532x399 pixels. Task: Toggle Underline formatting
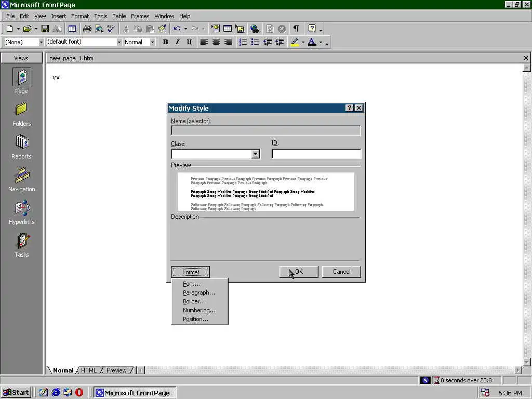189,42
